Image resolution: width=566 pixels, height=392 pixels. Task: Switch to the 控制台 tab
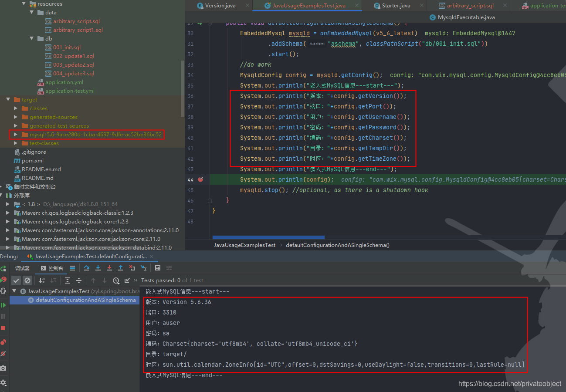[x=51, y=268]
